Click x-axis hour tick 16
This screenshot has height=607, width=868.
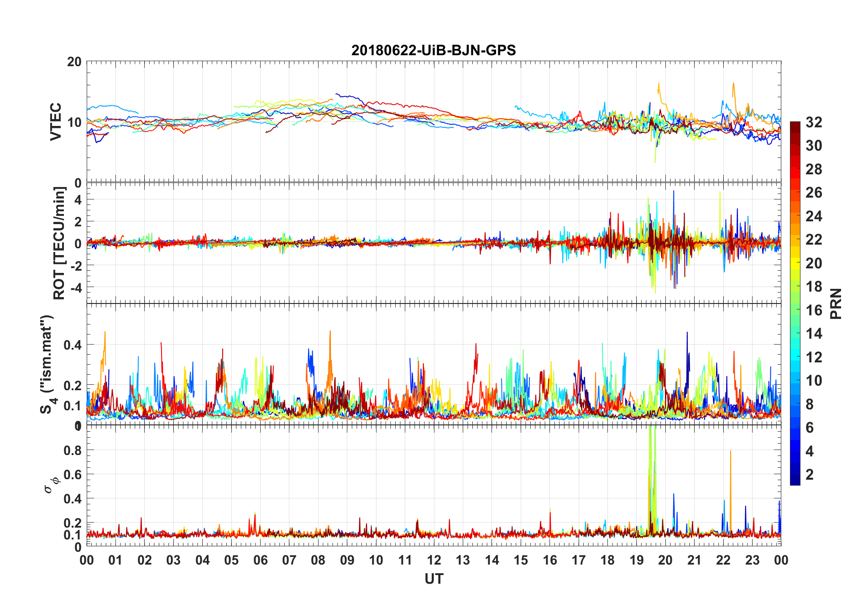point(550,560)
